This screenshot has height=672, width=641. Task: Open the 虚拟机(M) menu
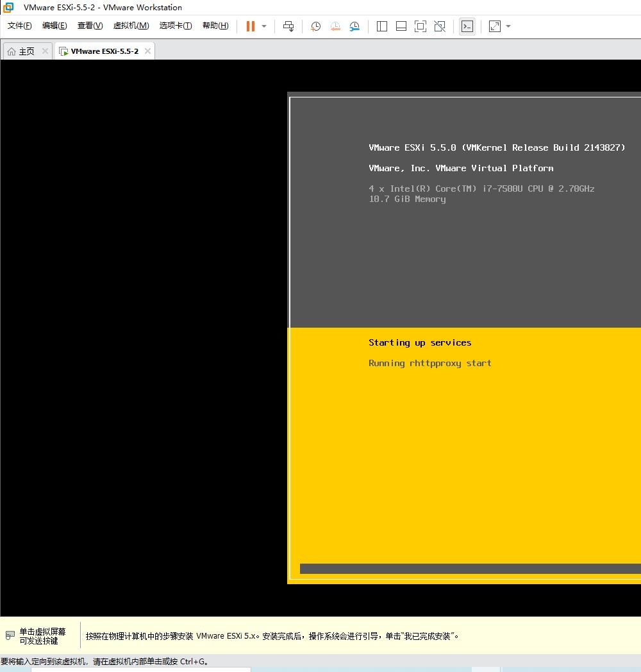(131, 26)
